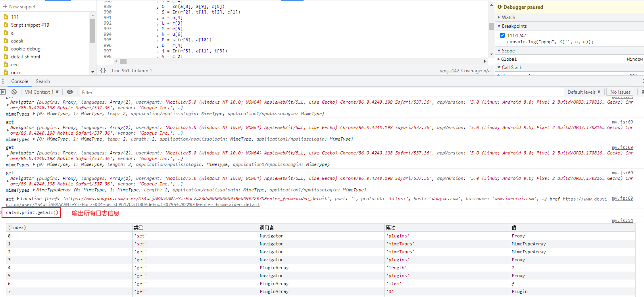
Task: Click the 'length' property cell
Action: [x=447, y=268]
